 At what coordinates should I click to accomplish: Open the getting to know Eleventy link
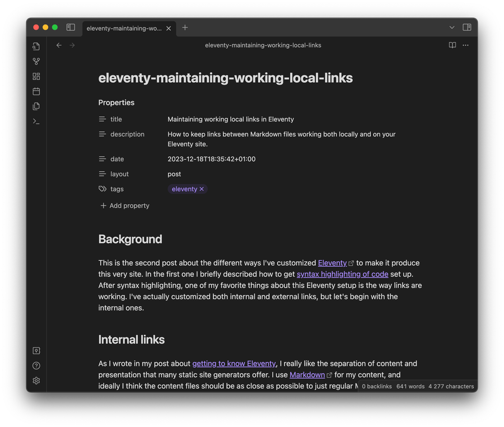pyautogui.click(x=234, y=363)
